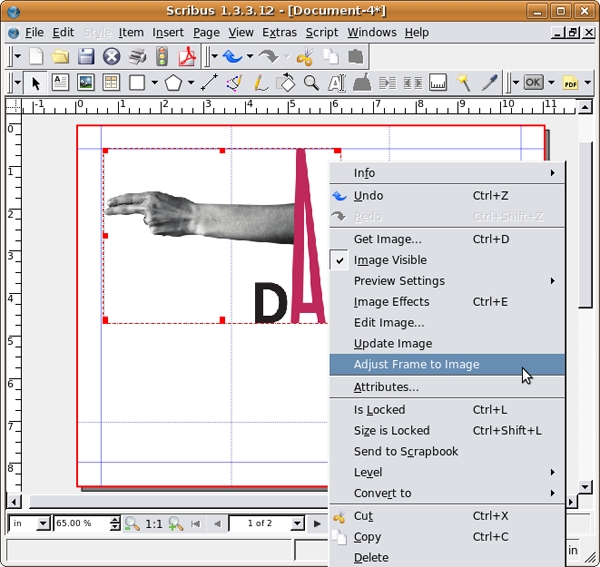Click the Save document icon
The height and width of the screenshot is (567, 600).
click(86, 57)
